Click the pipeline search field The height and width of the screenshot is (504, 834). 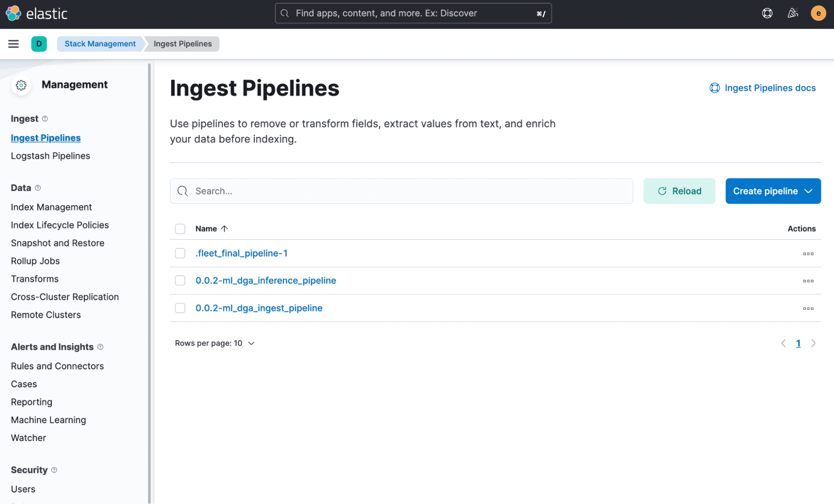tap(401, 191)
